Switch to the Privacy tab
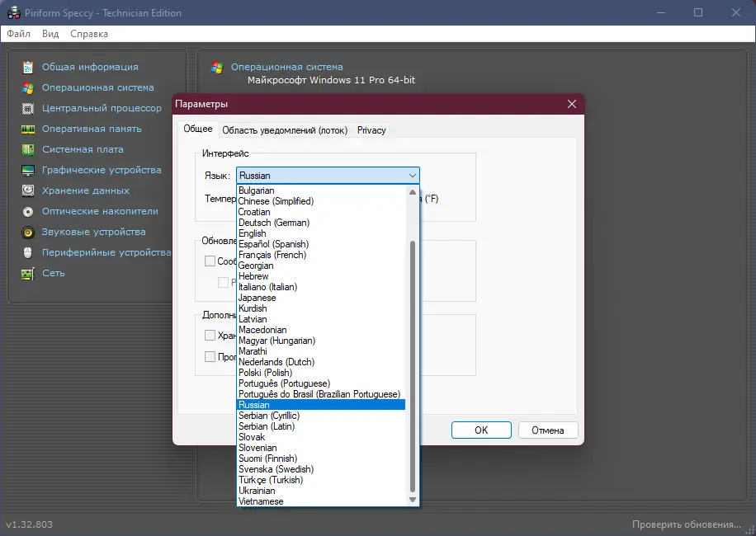 tap(371, 130)
